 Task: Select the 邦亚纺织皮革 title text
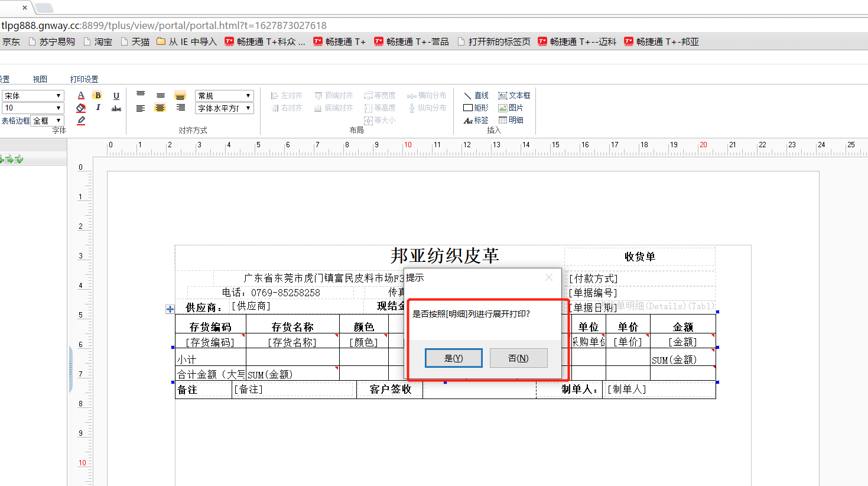[444, 255]
